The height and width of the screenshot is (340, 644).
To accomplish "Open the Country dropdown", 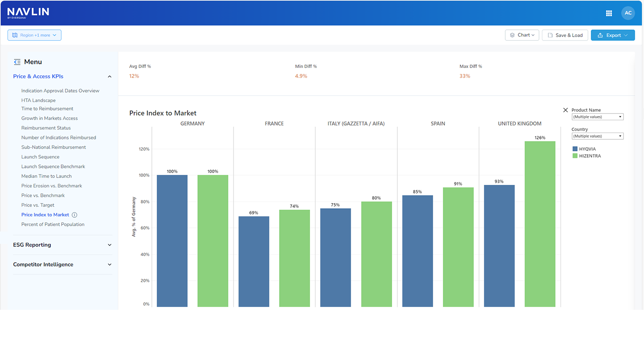I will pos(597,136).
